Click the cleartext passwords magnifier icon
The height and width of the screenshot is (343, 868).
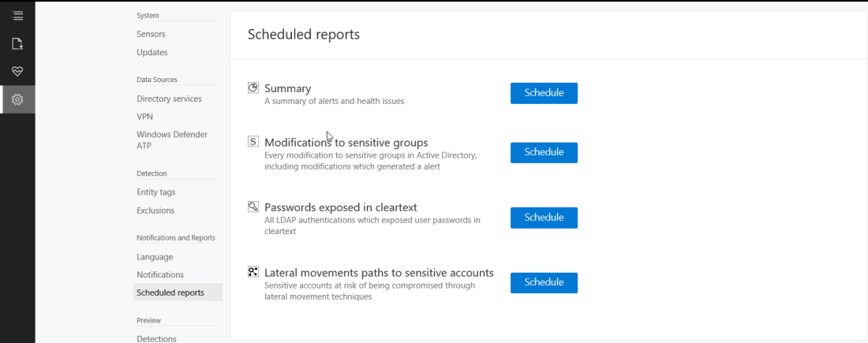[x=253, y=207]
